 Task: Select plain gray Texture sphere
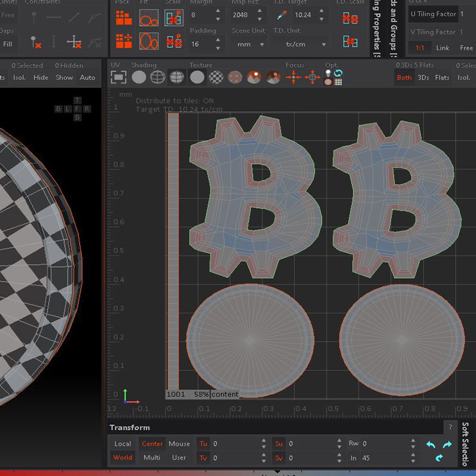pos(197,77)
